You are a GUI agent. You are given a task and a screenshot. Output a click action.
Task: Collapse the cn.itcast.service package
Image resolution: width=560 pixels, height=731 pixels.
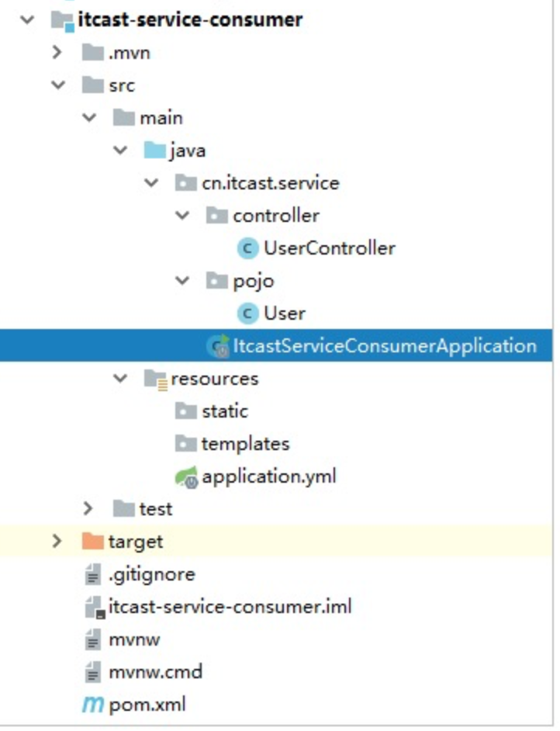tap(151, 183)
